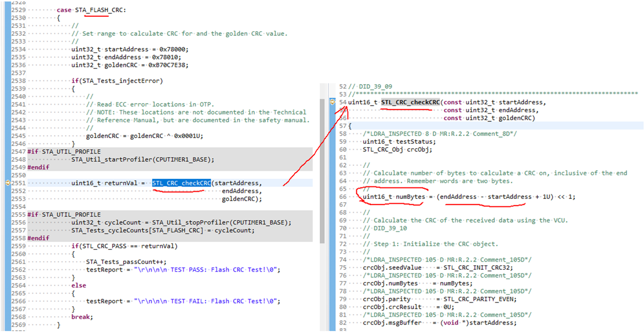
Task: Click crcObj.crcResult on line 80
Action: pyautogui.click(x=392, y=307)
